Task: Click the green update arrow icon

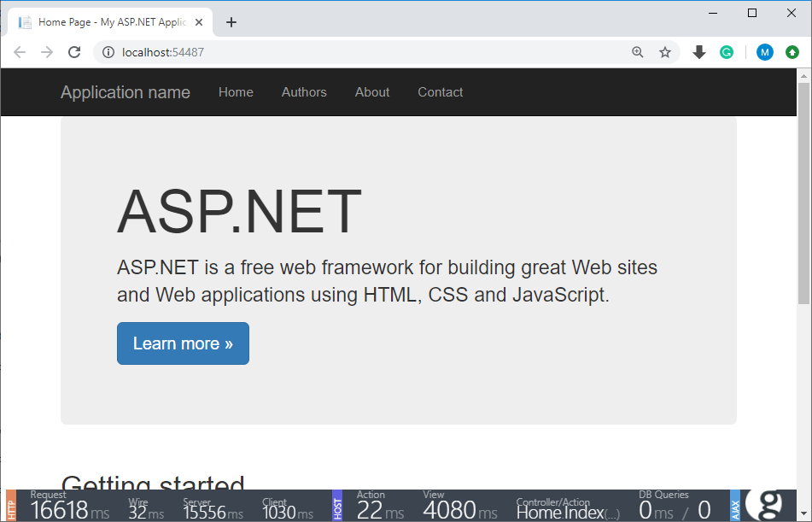Action: tap(792, 52)
